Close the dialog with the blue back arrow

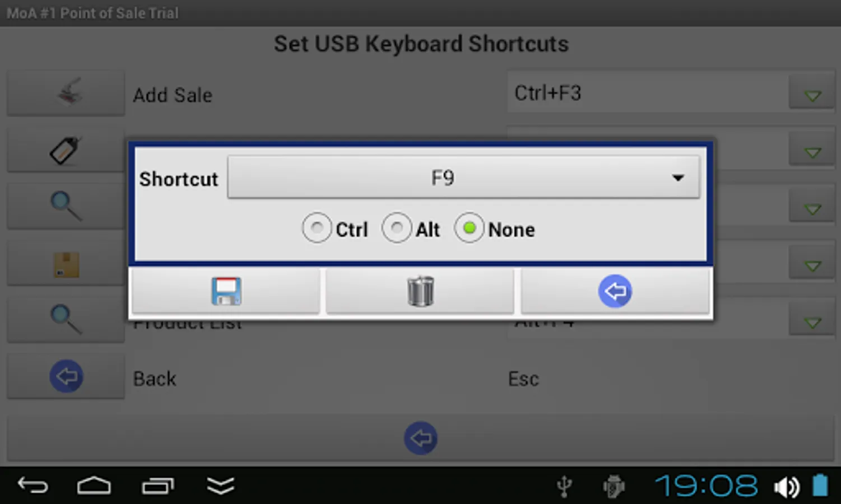point(615,291)
